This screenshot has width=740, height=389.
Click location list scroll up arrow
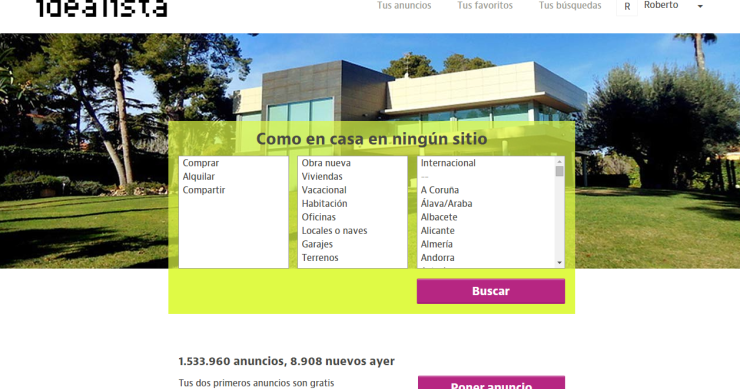tap(560, 161)
